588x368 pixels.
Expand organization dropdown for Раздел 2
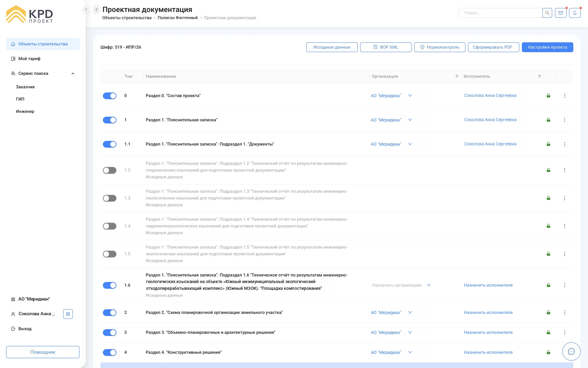[410, 312]
